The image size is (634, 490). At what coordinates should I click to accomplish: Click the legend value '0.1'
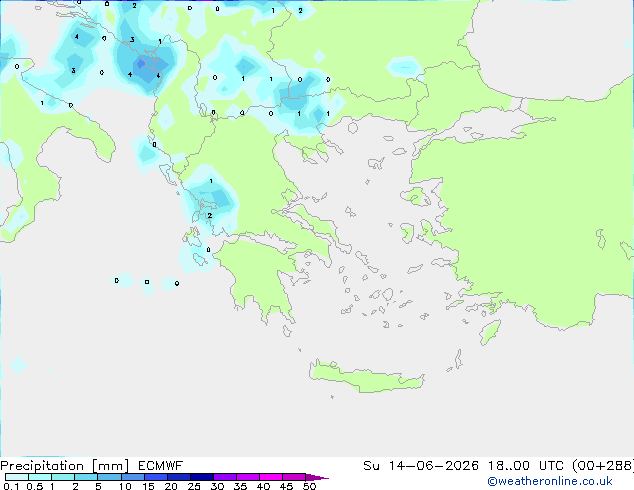pos(11,486)
